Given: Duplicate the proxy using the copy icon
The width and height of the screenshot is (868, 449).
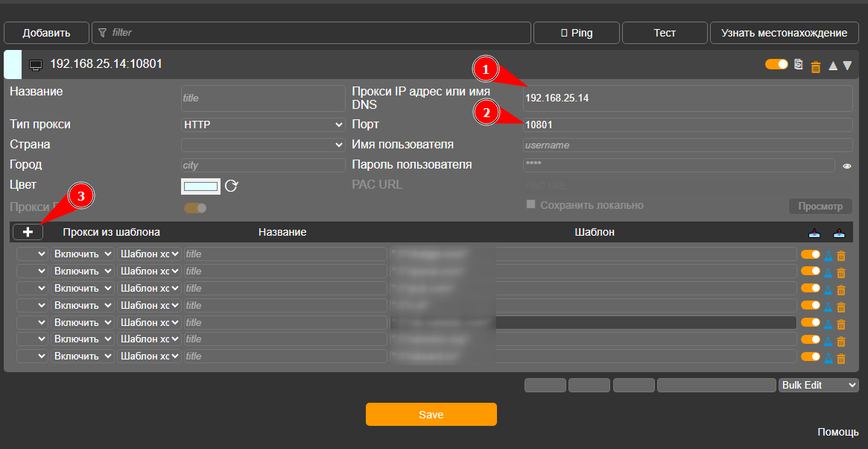Looking at the screenshot, I should [798, 65].
